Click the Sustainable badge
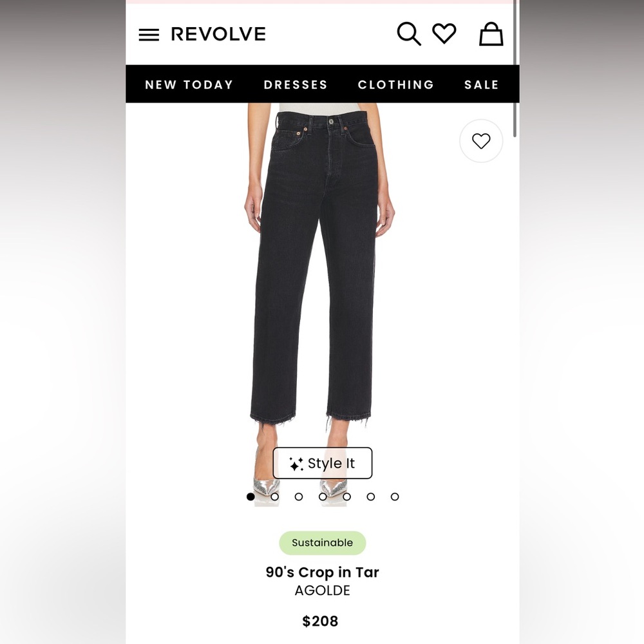 (x=323, y=543)
